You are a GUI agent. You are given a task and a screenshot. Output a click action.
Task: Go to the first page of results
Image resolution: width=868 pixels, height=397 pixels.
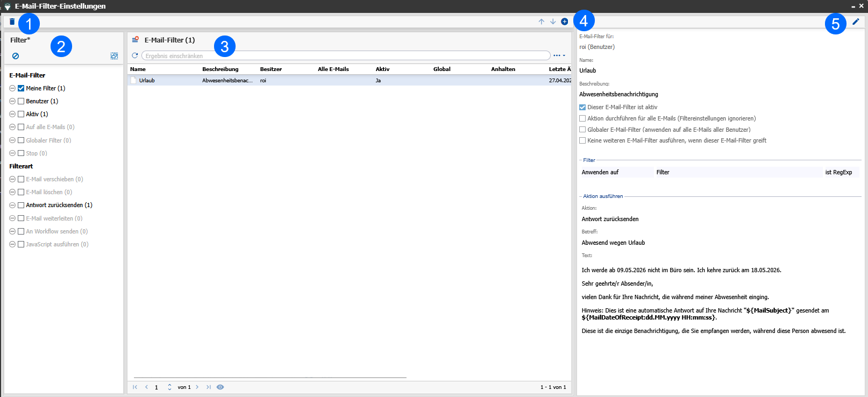pos(135,387)
